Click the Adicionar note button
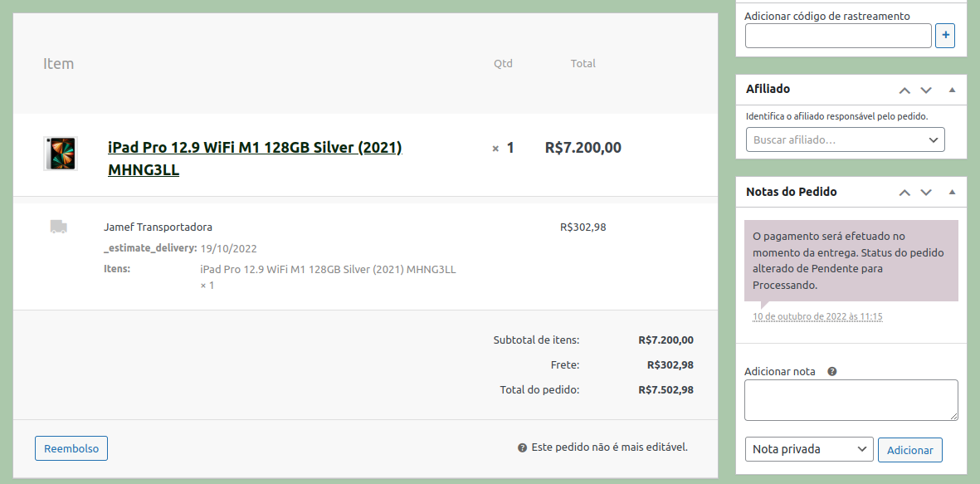 pos(909,450)
